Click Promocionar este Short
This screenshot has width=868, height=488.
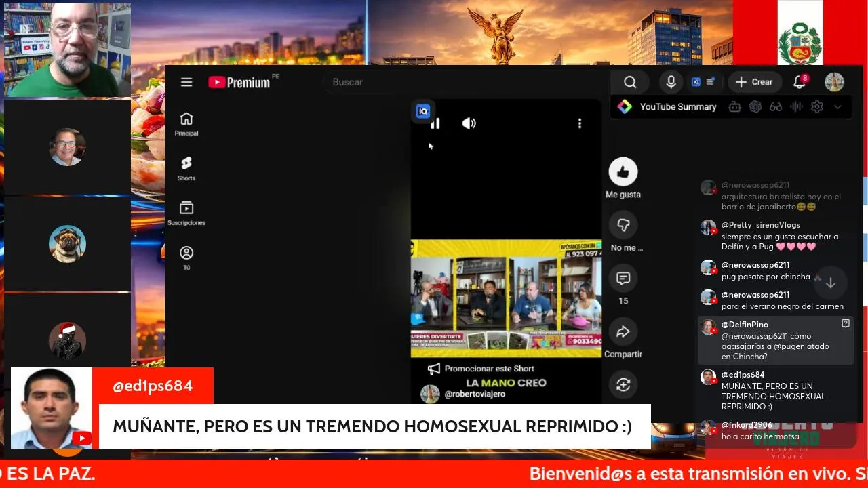pos(481,369)
